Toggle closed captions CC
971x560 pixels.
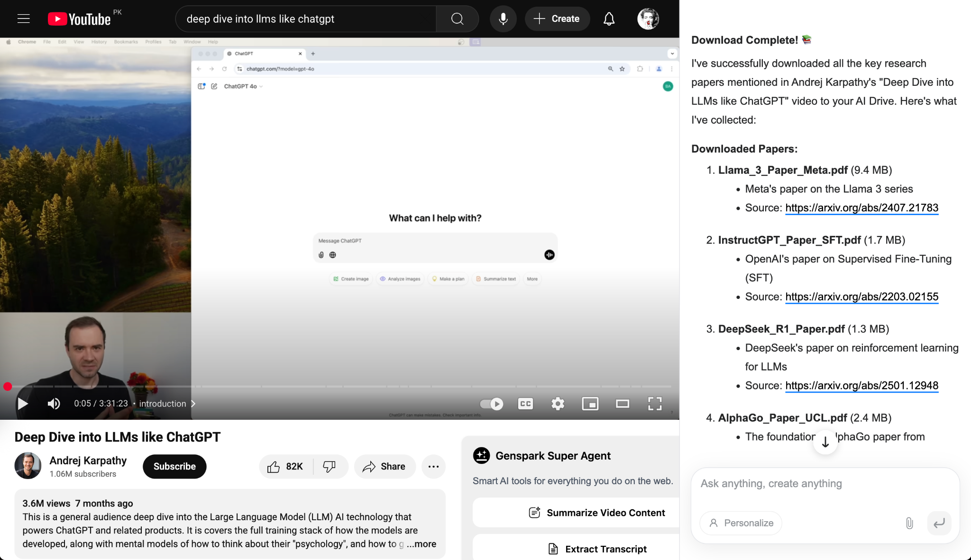(525, 404)
